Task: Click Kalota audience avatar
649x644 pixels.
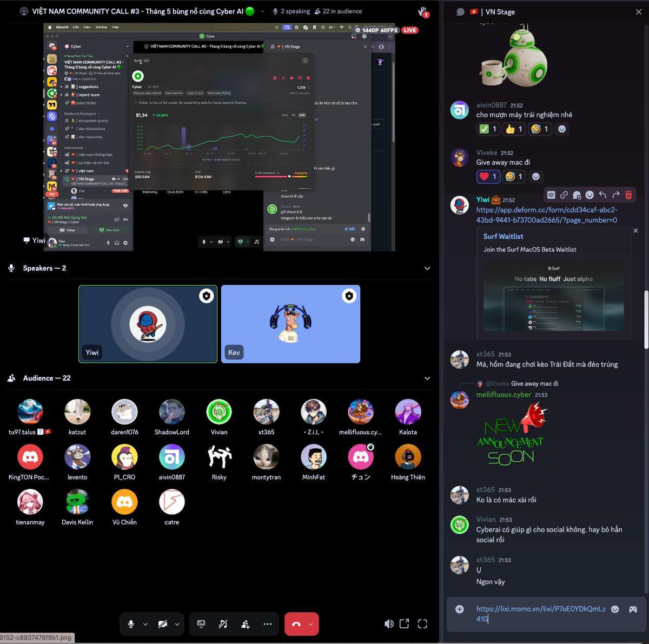Action: (x=408, y=412)
